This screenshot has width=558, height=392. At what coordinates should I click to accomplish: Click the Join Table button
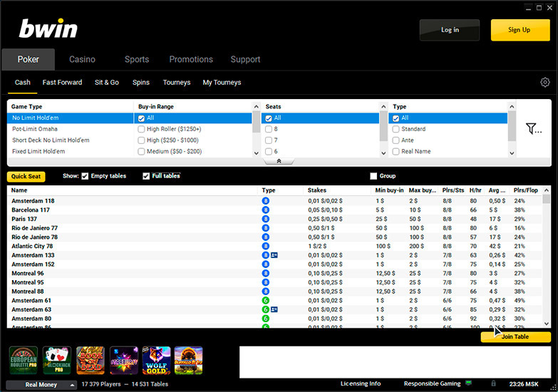tap(516, 337)
